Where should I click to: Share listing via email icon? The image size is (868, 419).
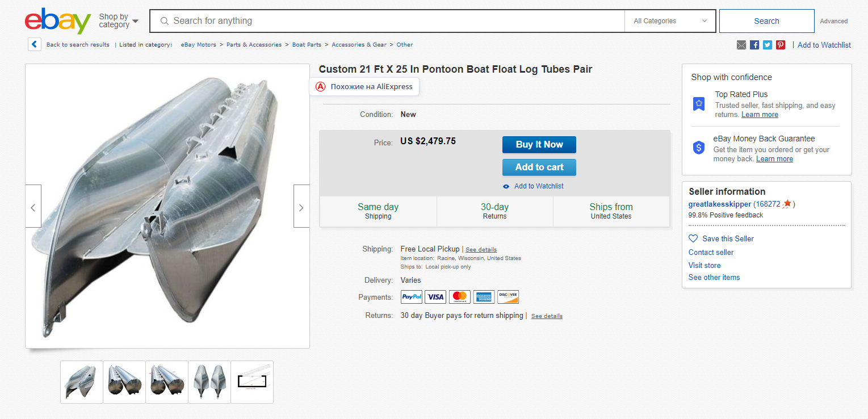coord(741,45)
